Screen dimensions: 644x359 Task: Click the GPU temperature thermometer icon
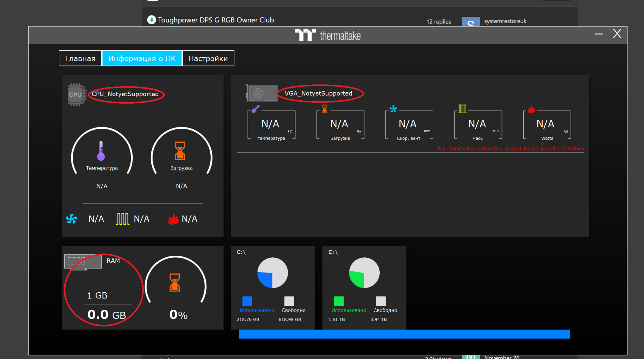[x=256, y=109]
